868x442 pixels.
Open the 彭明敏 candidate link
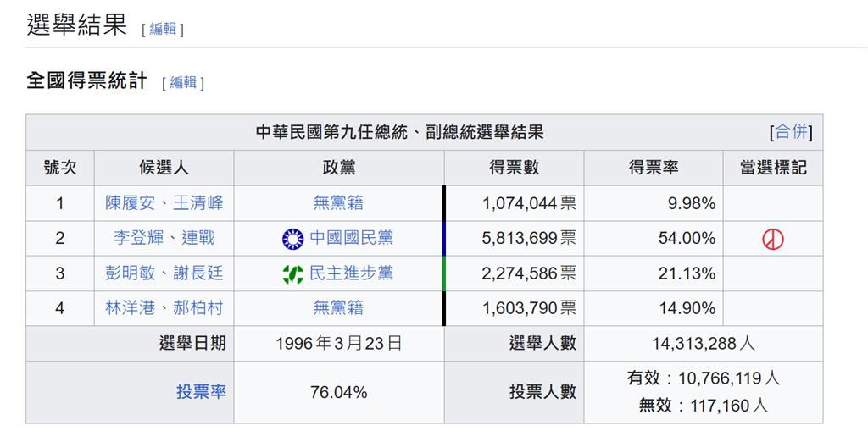click(130, 273)
